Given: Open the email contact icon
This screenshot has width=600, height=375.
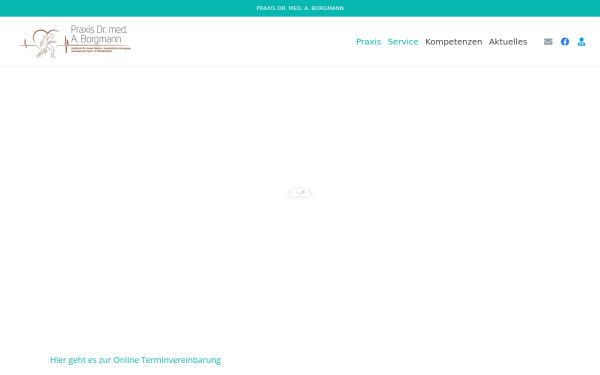Looking at the screenshot, I should point(548,42).
